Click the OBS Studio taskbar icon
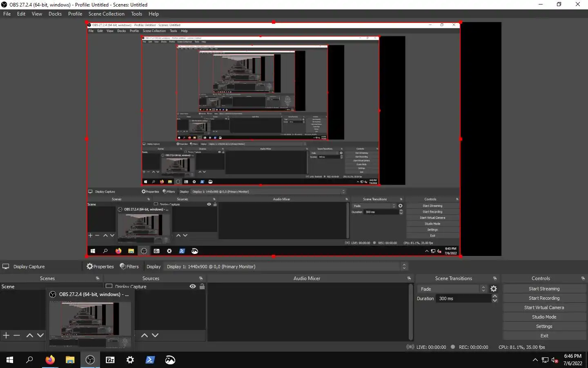Image resolution: width=588 pixels, height=368 pixels. (x=90, y=360)
